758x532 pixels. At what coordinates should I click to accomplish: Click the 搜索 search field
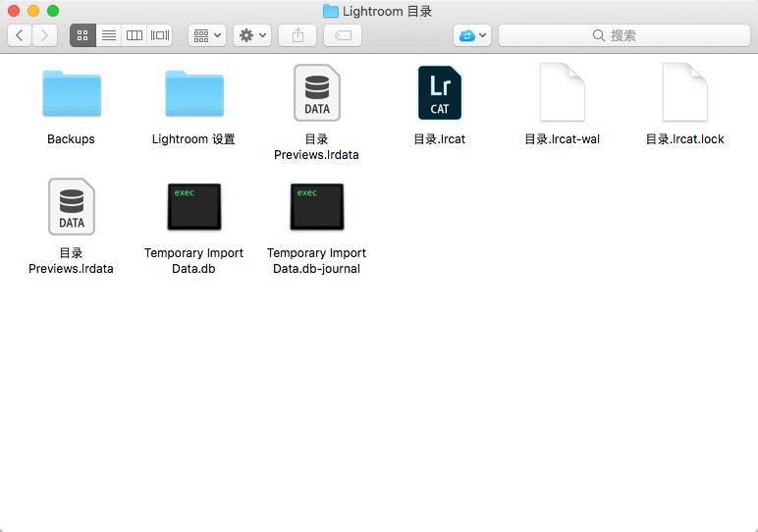[624, 35]
